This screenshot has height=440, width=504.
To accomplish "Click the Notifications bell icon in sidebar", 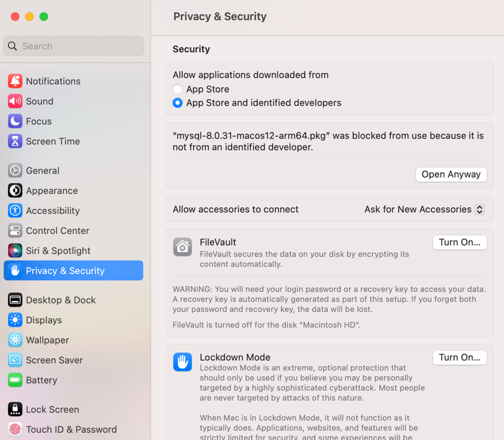I will point(15,81).
